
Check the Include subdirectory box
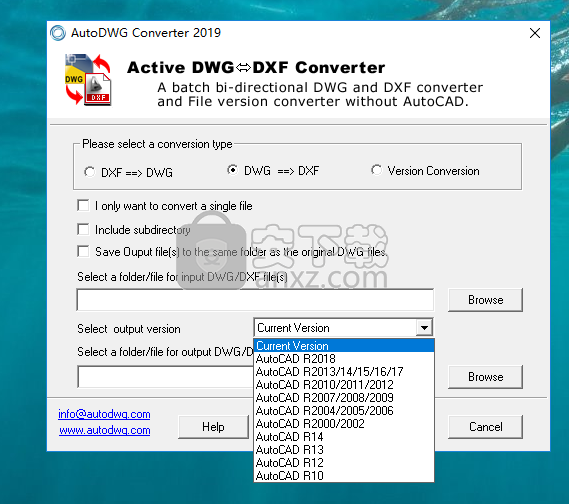click(83, 229)
